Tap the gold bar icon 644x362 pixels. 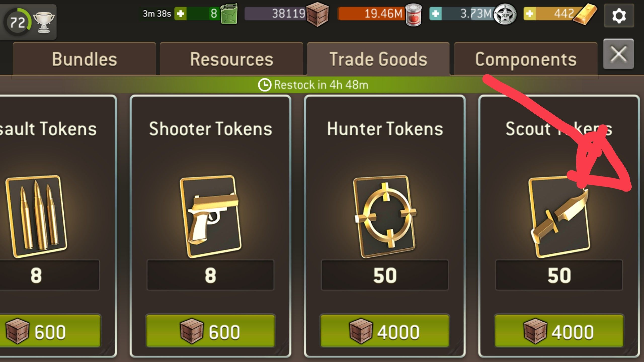pos(585,15)
